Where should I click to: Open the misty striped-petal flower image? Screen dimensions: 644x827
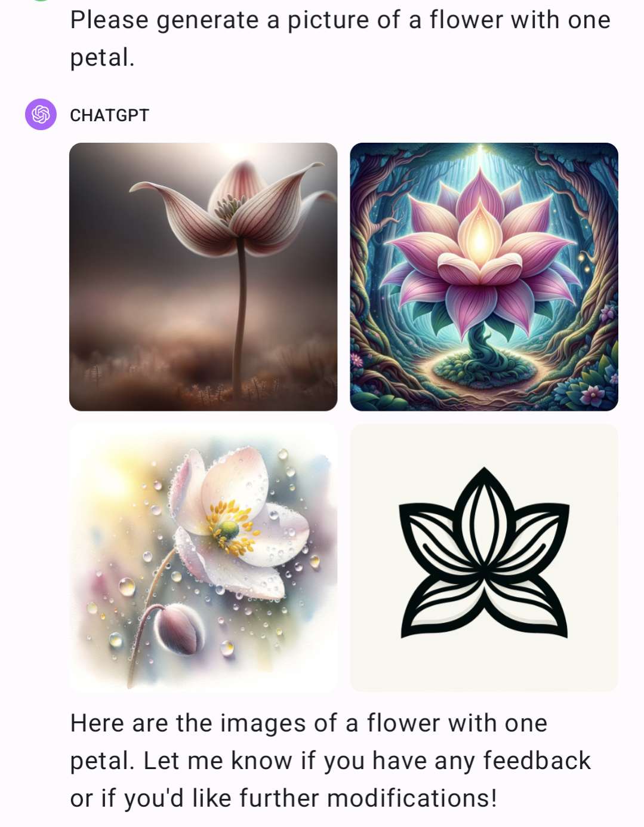[204, 276]
